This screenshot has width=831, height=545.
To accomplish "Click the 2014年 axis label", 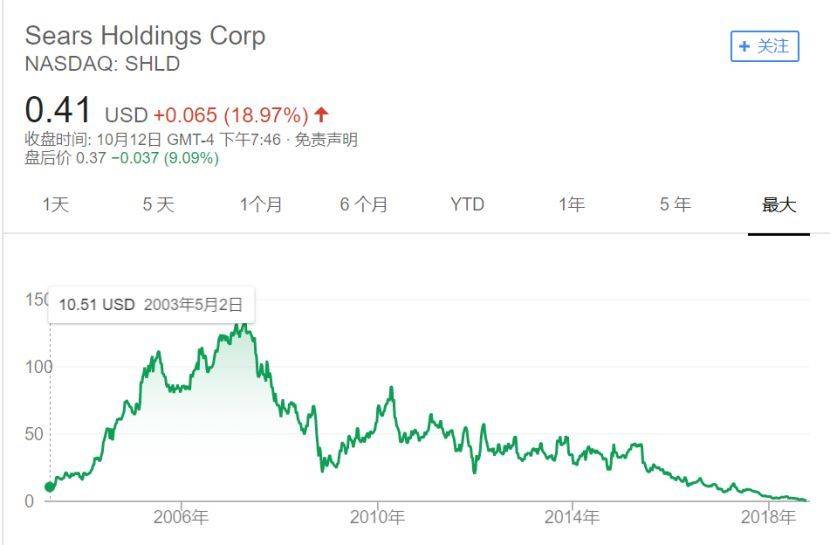I will click(x=572, y=517).
